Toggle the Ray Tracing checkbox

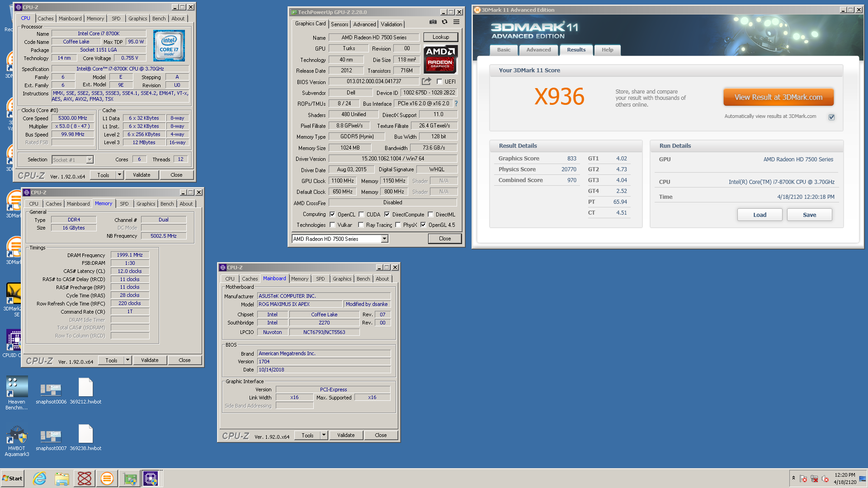(361, 225)
